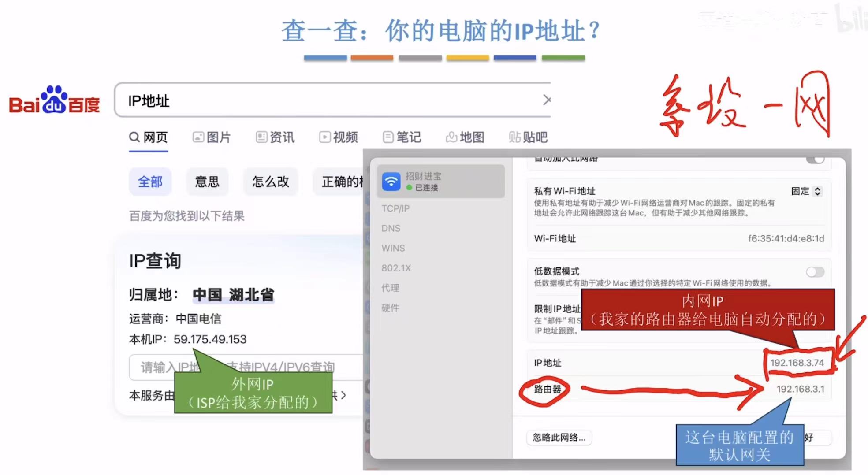Viewport: 868px width, 475px height.
Task: Open the 地图 tab
Action: coord(465,137)
